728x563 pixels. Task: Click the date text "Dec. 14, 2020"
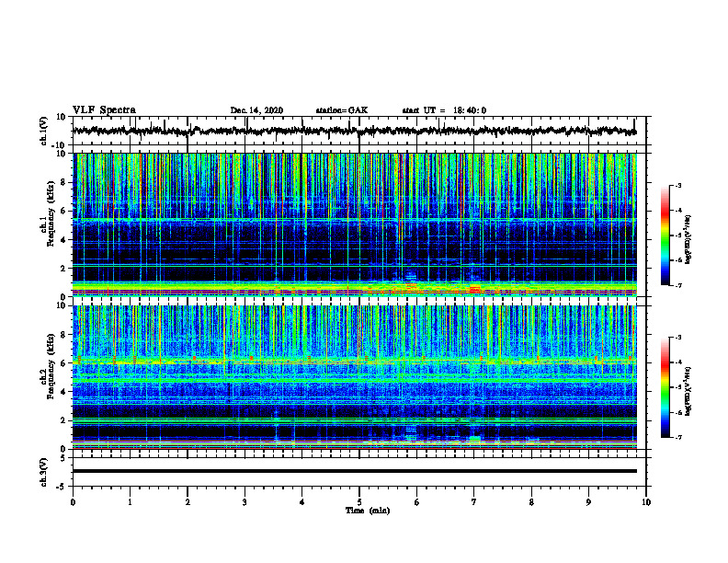point(256,110)
